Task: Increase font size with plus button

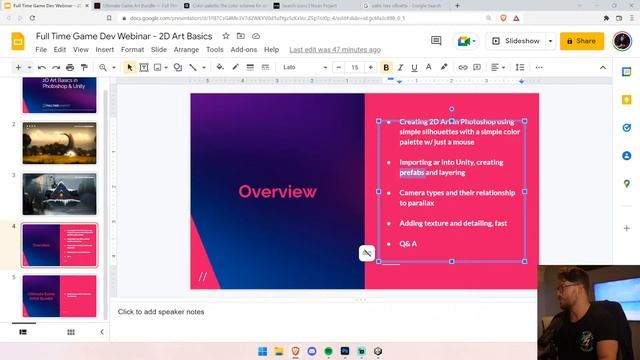Action: [371, 67]
